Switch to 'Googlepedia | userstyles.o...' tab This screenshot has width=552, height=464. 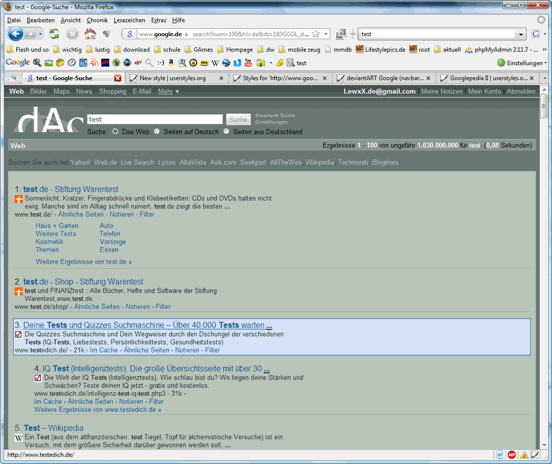[x=488, y=78]
